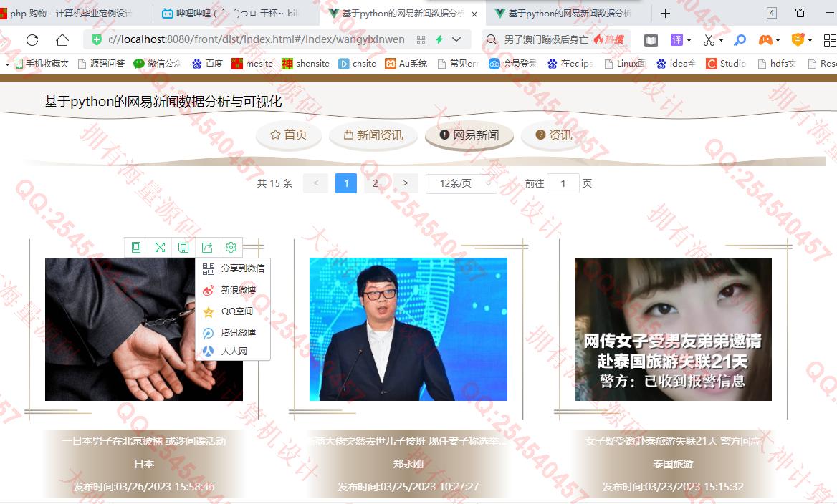The width and height of the screenshot is (837, 504).
Task: Click the green security shield icon in address bar
Action: (97, 39)
